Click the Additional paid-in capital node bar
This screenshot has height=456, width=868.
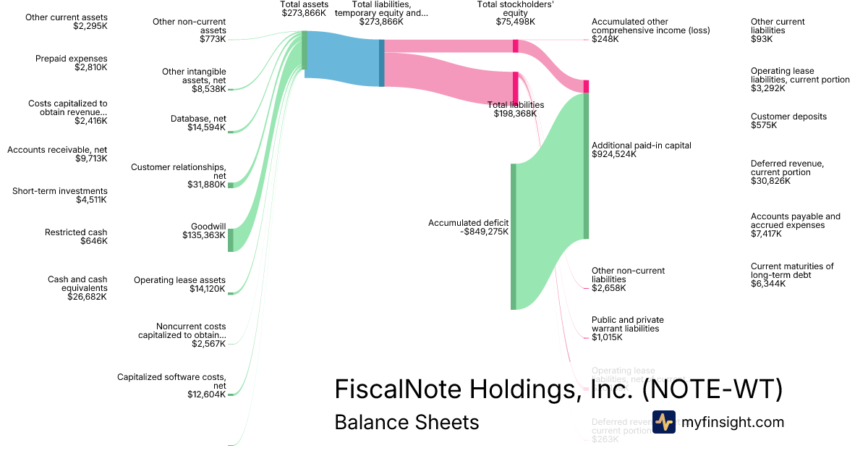[586, 166]
